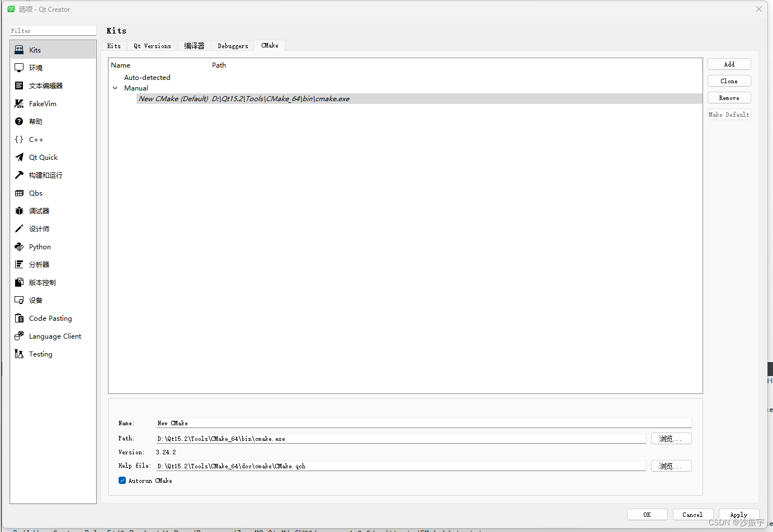Open the 环境 monitor icon
773x532 pixels.
tap(19, 68)
